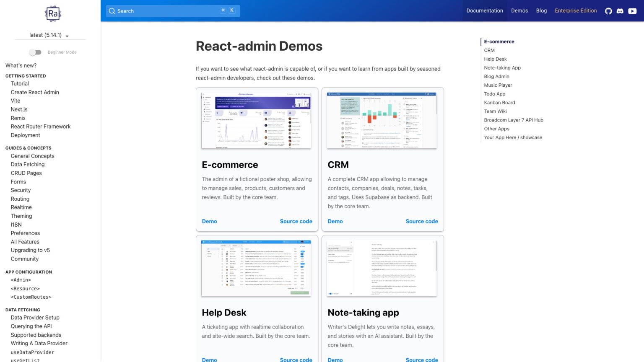Open Create React Admin page

[x=35, y=92]
